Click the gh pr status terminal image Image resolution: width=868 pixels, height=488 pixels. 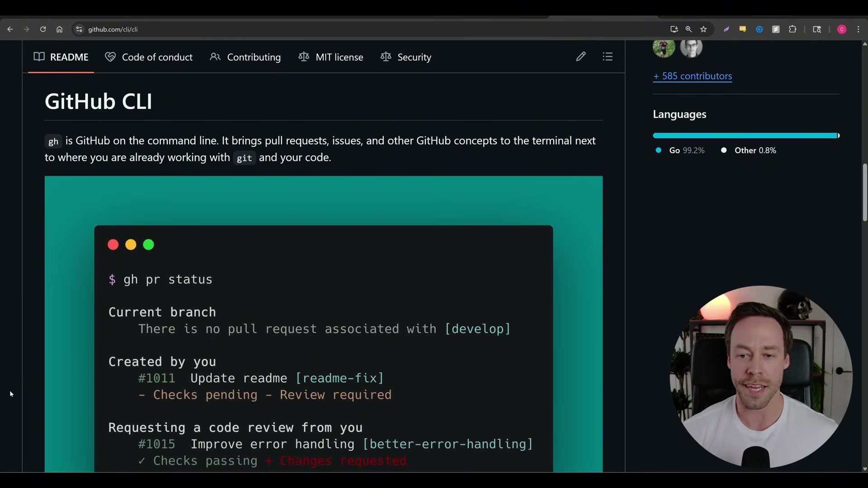click(324, 324)
